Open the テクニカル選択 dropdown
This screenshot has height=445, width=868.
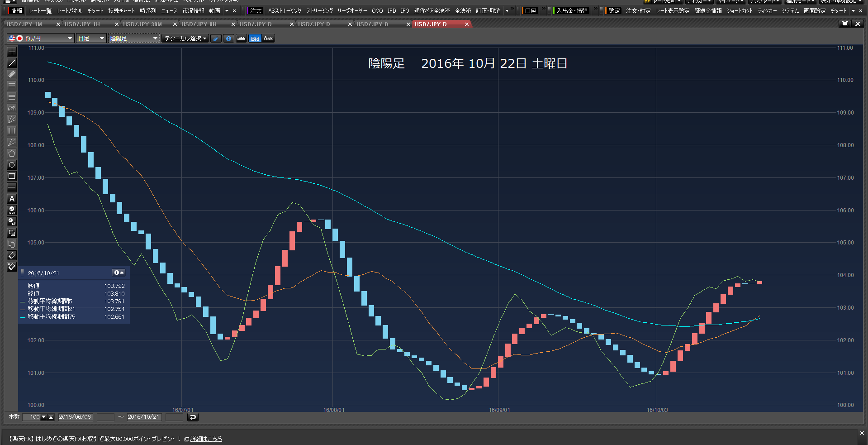click(185, 38)
